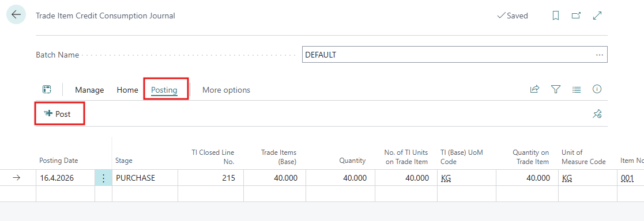The image size is (644, 221).
Task: Click the Post action
Action: 58,114
